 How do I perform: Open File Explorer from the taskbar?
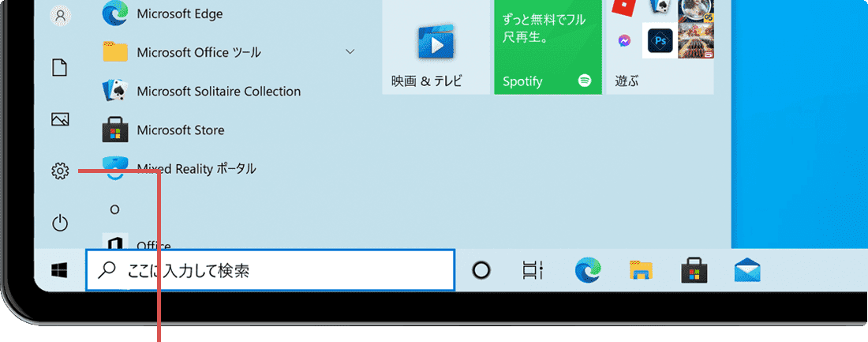pyautogui.click(x=641, y=270)
